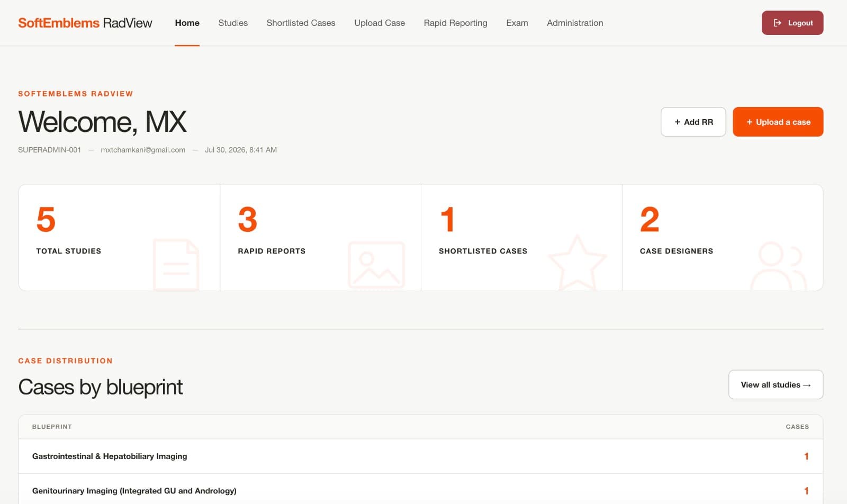Open the Exam section
This screenshot has width=847, height=504.
click(x=517, y=23)
